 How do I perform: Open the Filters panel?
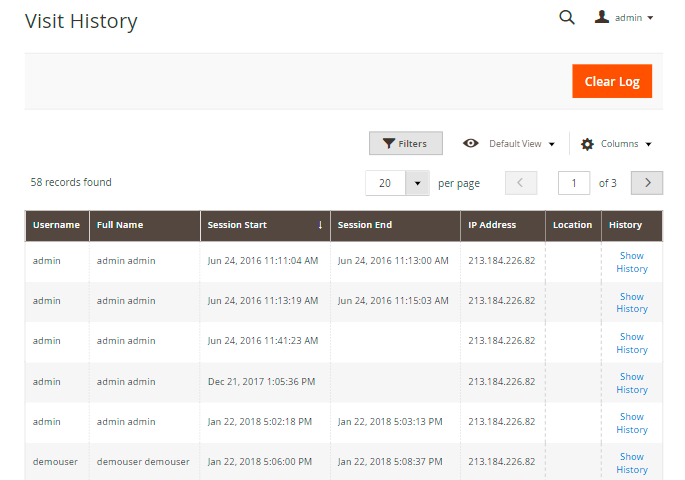pos(405,143)
